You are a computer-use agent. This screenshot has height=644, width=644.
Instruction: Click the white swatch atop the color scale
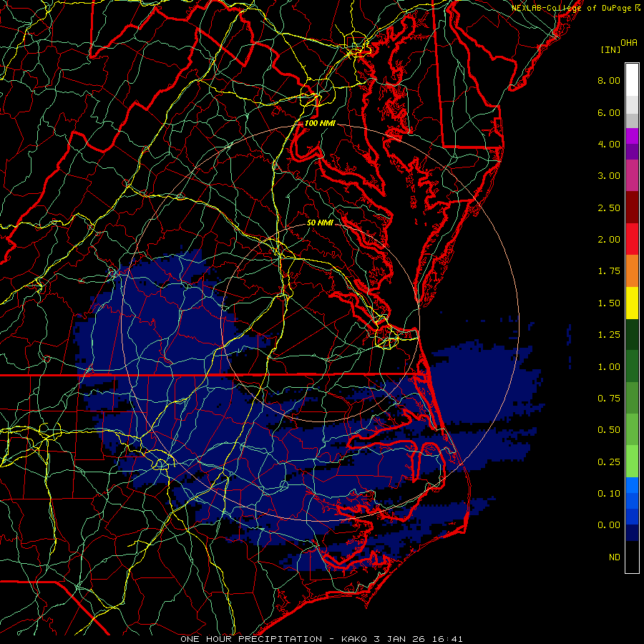pyautogui.click(x=632, y=80)
